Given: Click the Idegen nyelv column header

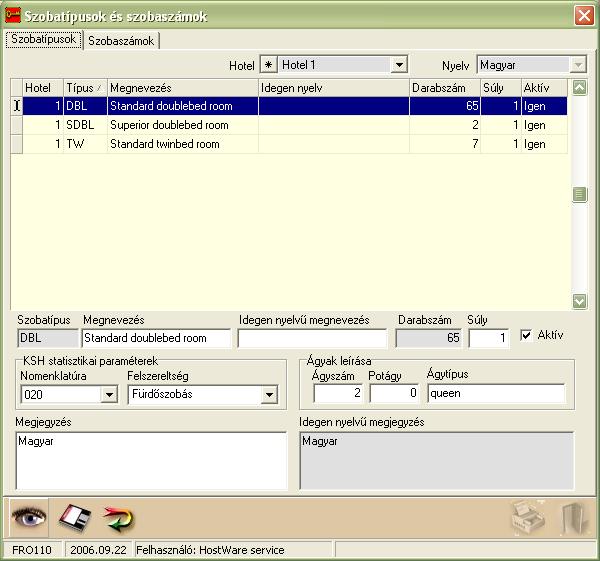Looking at the screenshot, I should pyautogui.click(x=334, y=88).
